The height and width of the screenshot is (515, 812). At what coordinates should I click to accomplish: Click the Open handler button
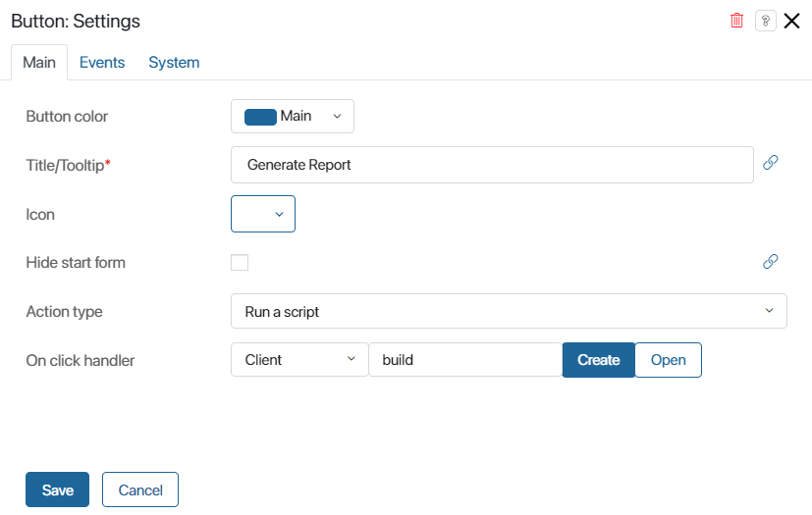click(x=668, y=360)
